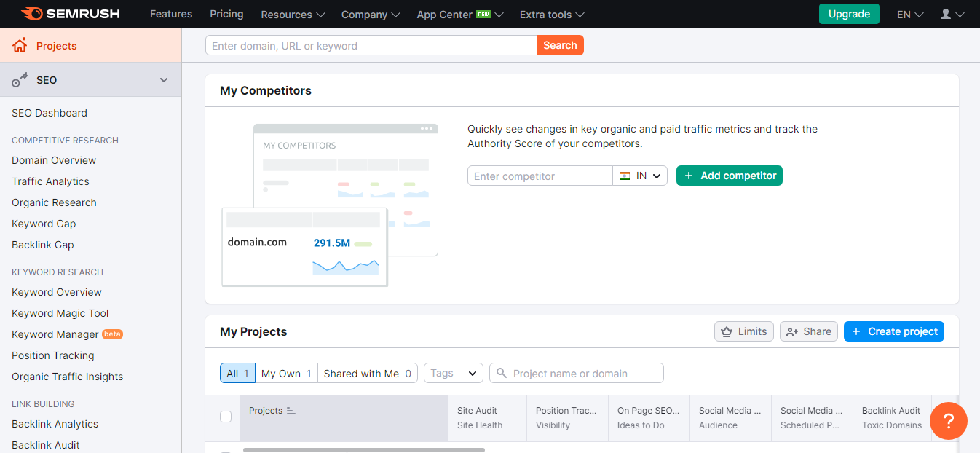Image resolution: width=980 pixels, height=453 pixels.
Task: Click the Projects home icon
Action: click(x=20, y=46)
